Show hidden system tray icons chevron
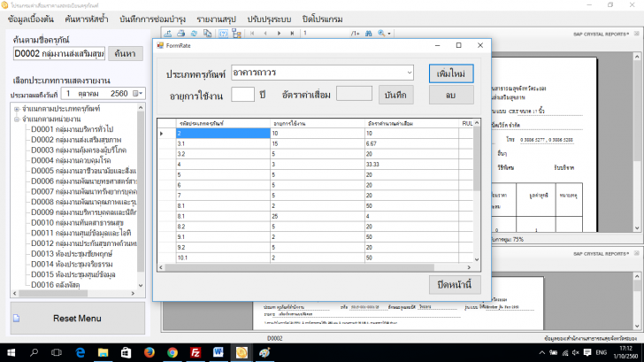Screen dimensions: 644x362 coord(542,352)
